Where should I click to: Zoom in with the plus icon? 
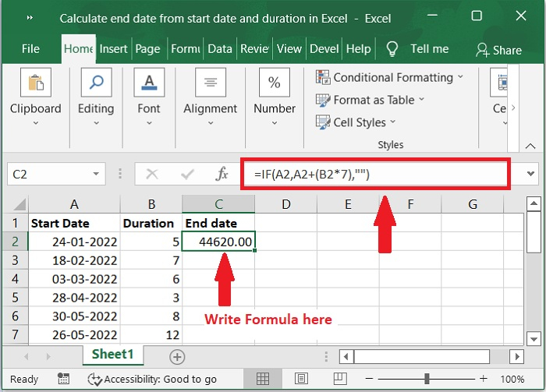(x=484, y=379)
